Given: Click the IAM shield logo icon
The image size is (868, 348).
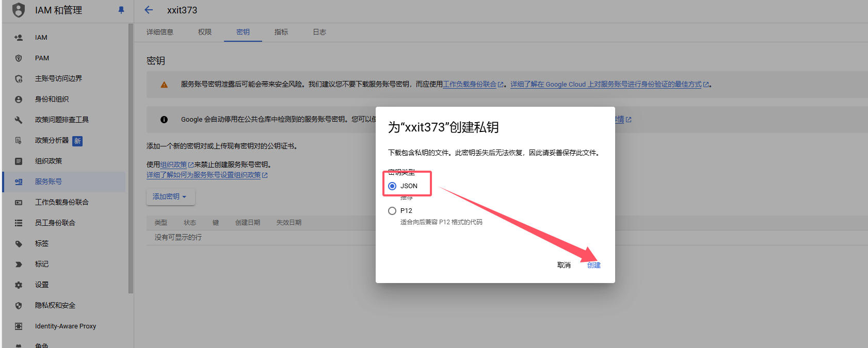Looking at the screenshot, I should pos(19,10).
